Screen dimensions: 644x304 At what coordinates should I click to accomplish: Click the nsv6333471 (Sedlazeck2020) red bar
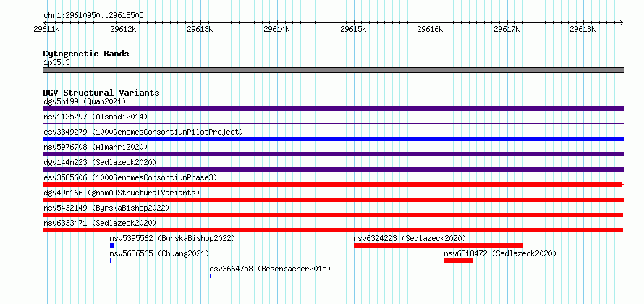point(333,230)
